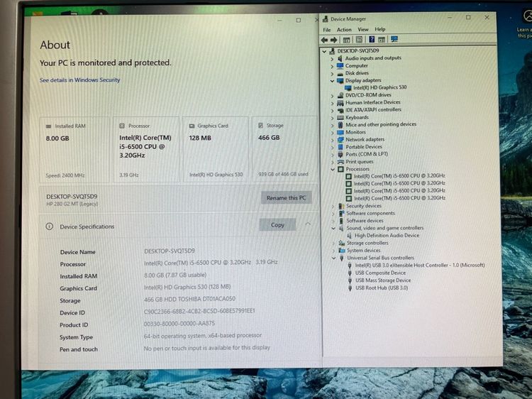Click the Forward arrow in Device Manager toolbar
Image resolution: width=532 pixels, height=399 pixels.
click(334, 40)
